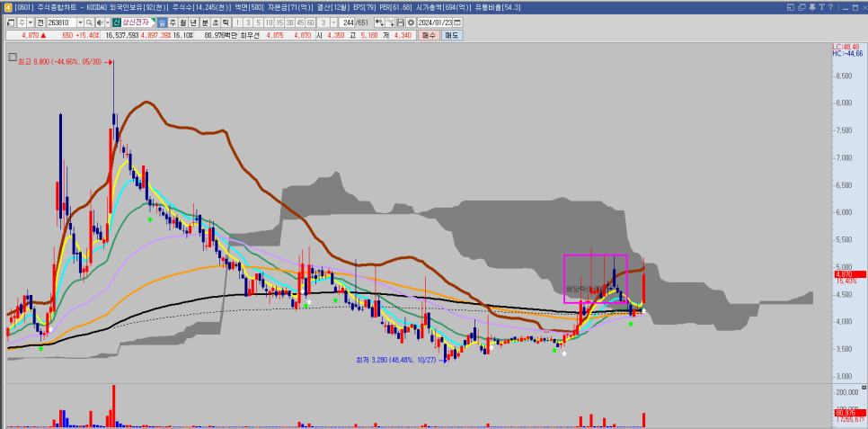The height and width of the screenshot is (429, 868).
Task: Click the question mark help icon
Action: [x=831, y=6]
